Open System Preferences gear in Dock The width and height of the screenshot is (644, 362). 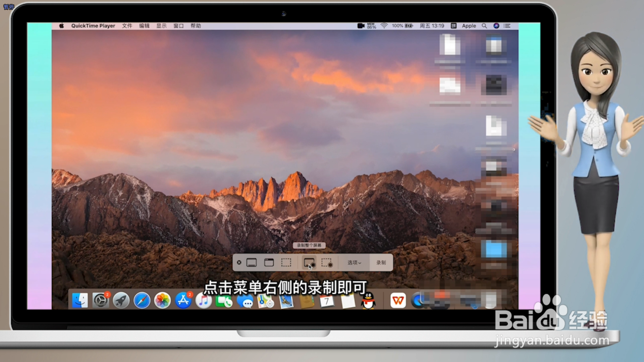tap(100, 300)
